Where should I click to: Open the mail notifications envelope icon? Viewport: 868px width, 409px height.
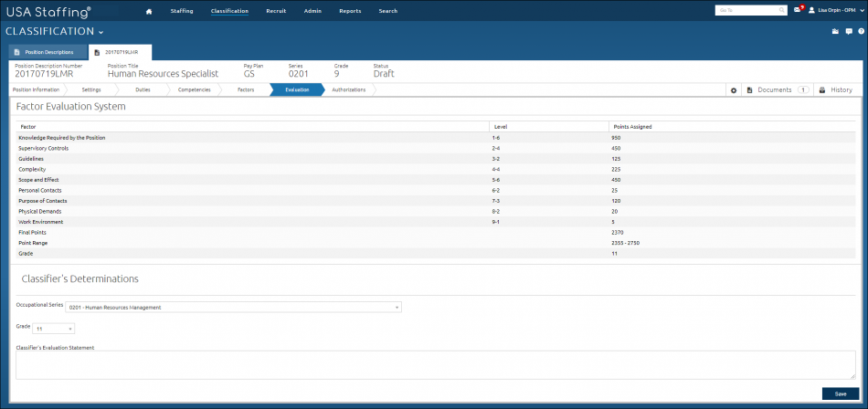(797, 10)
